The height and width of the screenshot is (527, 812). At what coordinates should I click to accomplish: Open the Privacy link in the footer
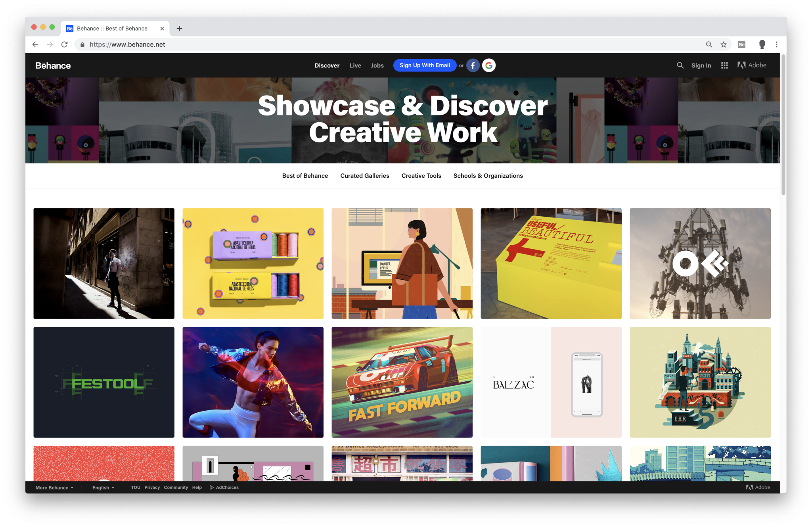(x=151, y=487)
